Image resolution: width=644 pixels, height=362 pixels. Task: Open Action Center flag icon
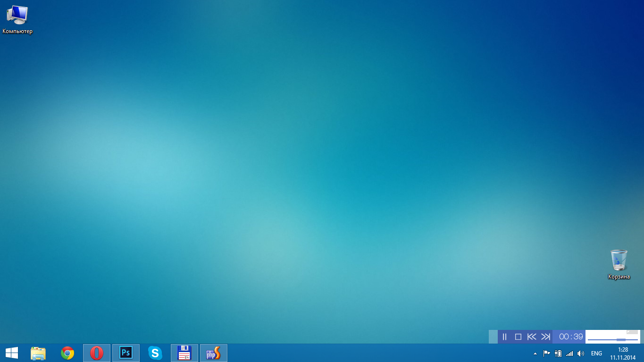point(547,354)
